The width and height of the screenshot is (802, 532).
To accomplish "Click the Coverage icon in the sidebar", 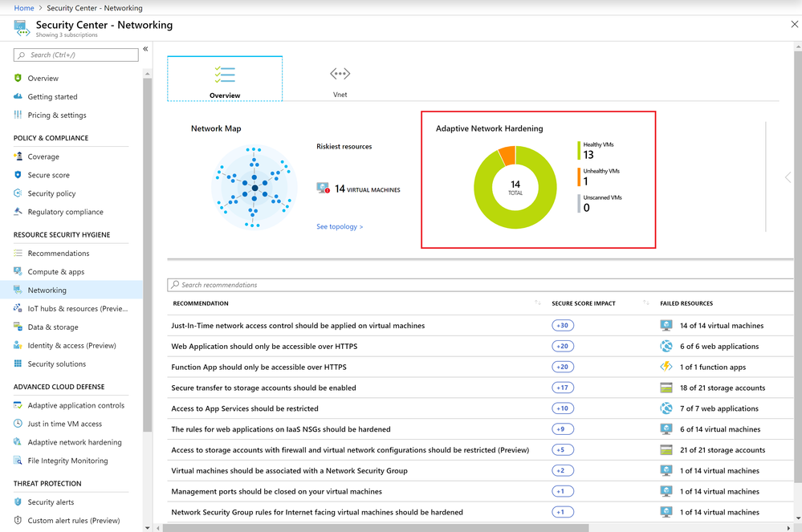I will pos(18,156).
